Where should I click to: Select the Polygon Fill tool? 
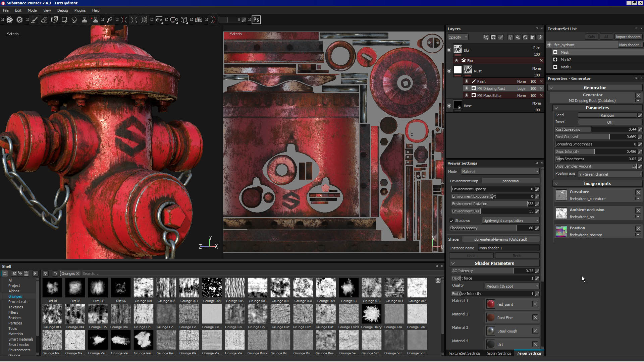(x=64, y=20)
